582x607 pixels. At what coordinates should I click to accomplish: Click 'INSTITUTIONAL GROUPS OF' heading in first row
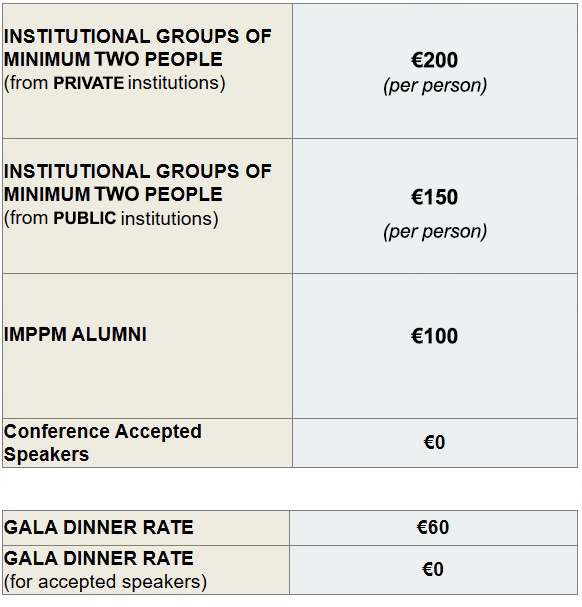[x=138, y=36]
